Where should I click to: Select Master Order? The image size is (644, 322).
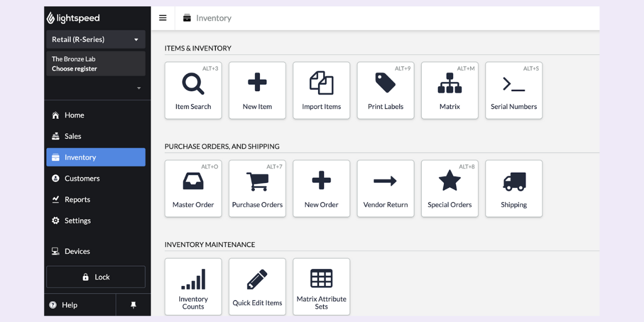coord(193,188)
